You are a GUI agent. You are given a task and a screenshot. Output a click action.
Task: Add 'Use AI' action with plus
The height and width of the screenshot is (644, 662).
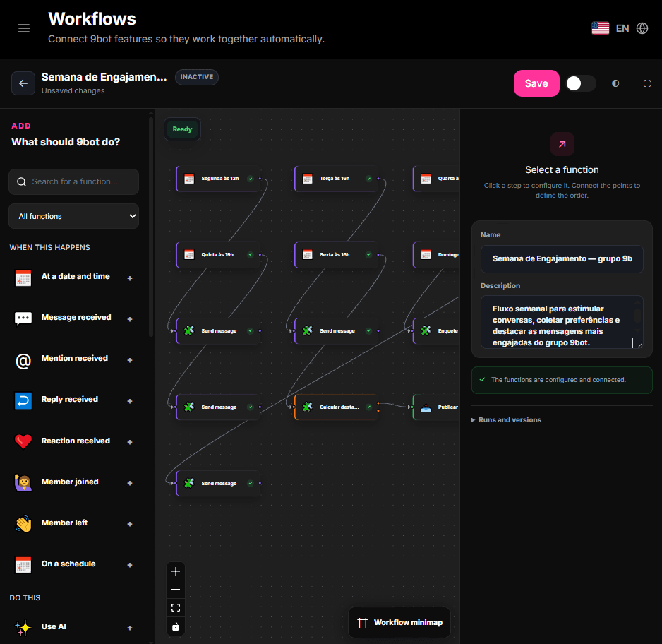click(130, 628)
